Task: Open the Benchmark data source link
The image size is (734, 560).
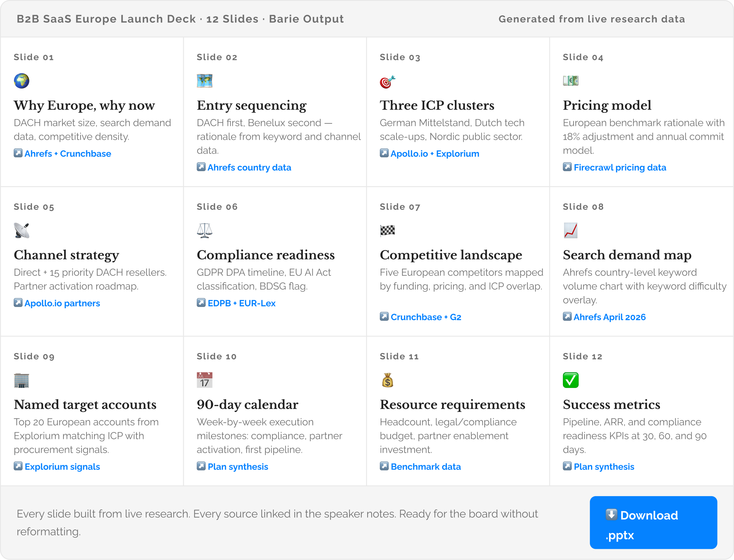Action: 420,467
